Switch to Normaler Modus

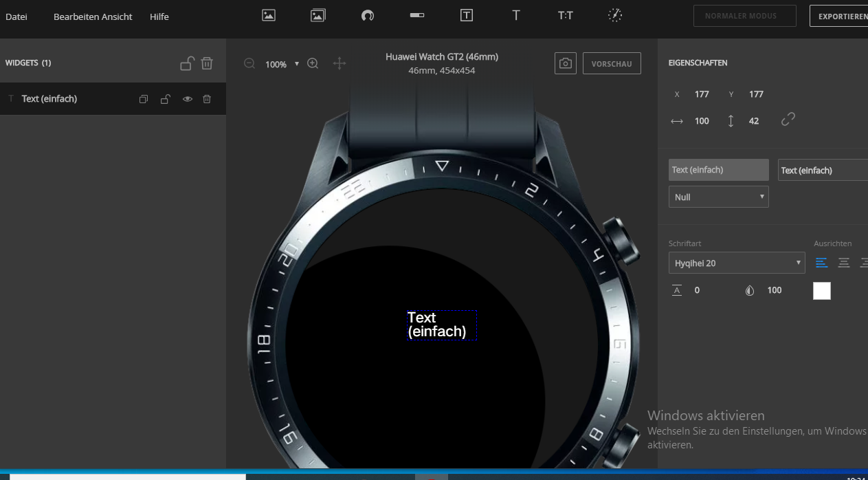(x=745, y=16)
